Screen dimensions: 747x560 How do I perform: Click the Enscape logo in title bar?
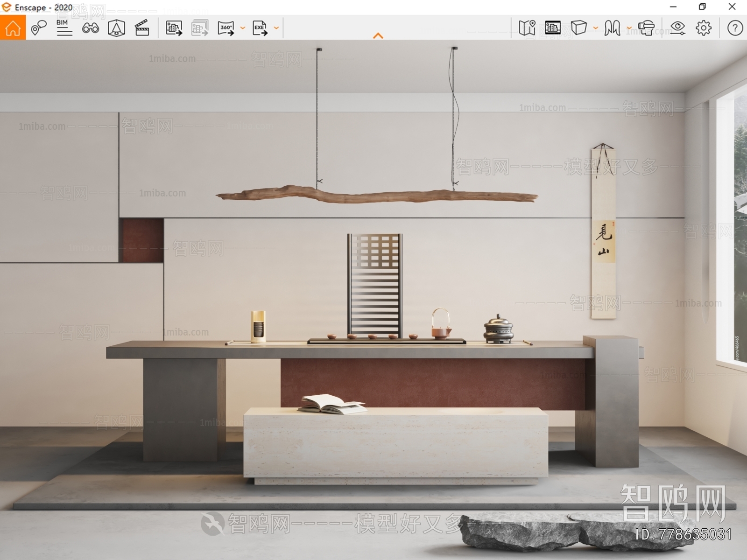click(7, 7)
